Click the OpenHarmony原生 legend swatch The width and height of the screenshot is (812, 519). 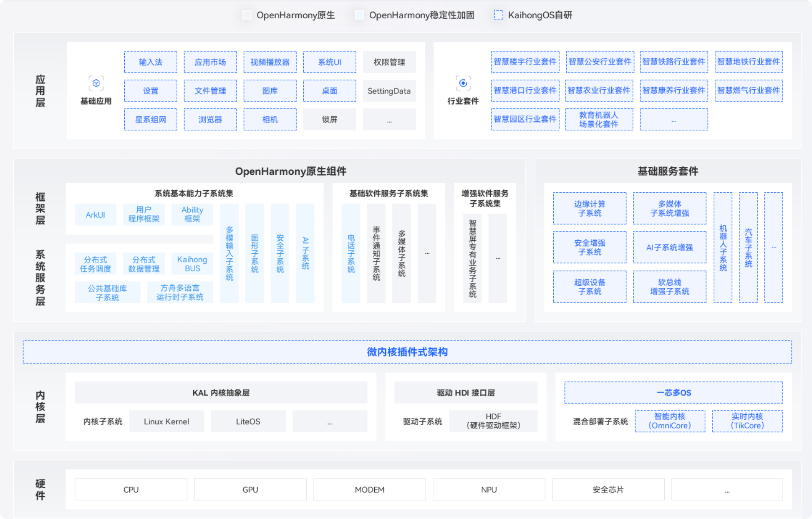(247, 15)
